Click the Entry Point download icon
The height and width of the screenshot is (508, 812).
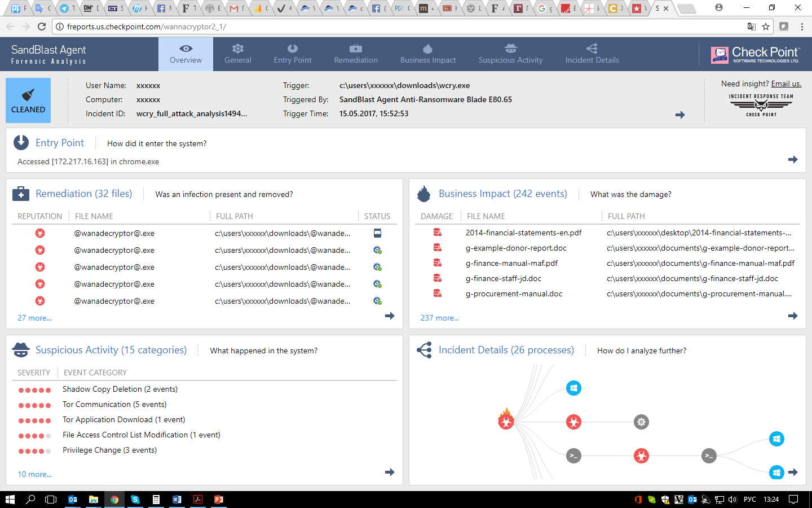21,142
